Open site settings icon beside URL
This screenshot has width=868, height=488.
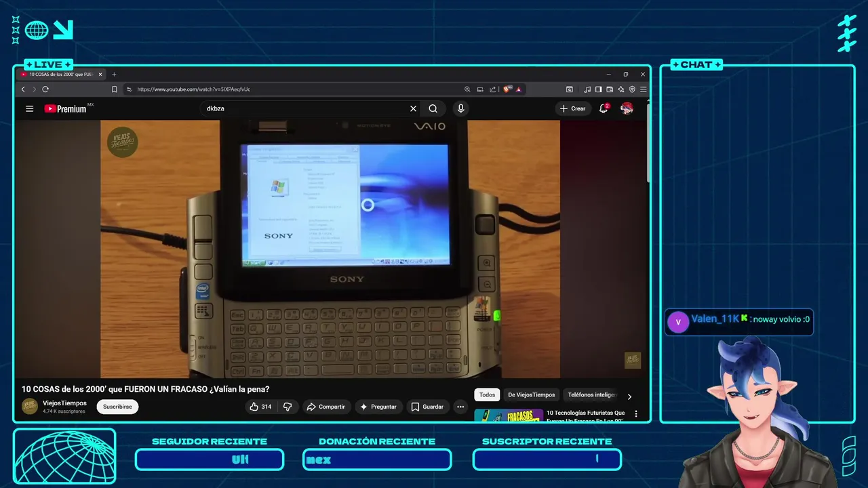[129, 89]
